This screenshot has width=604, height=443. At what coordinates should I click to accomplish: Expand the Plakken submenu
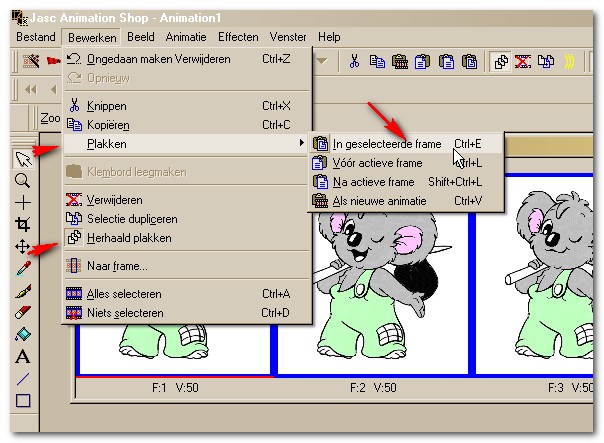click(x=187, y=144)
